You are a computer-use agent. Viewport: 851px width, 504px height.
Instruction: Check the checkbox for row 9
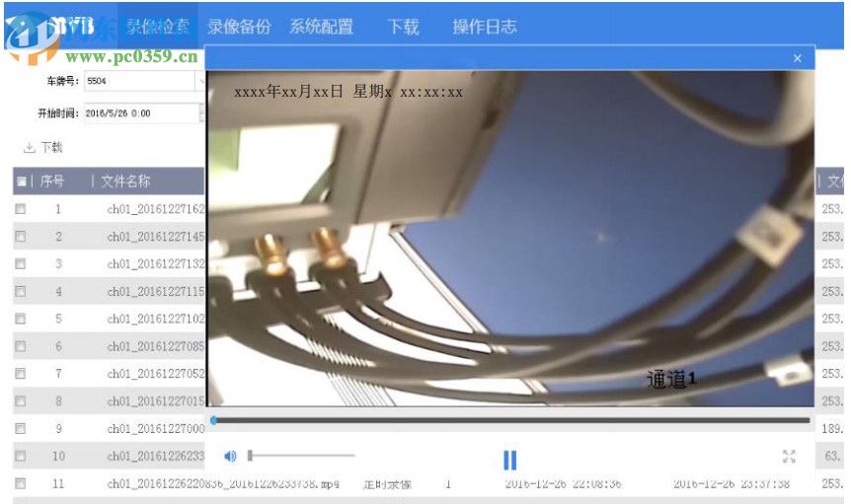[20, 429]
